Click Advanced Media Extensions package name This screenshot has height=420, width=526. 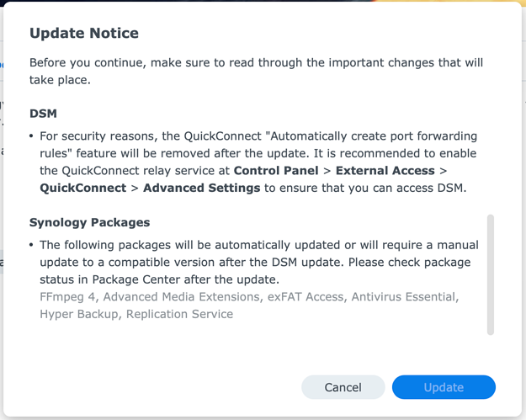point(181,297)
